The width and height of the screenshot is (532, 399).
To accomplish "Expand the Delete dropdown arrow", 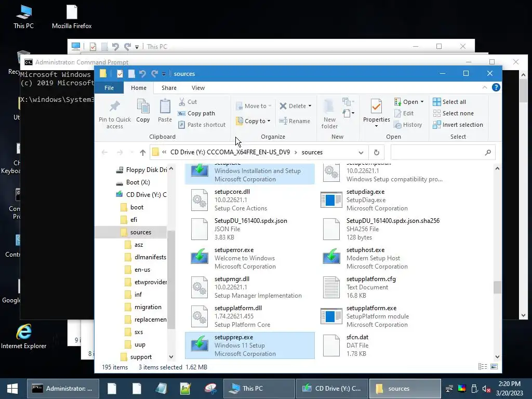I will click(310, 106).
